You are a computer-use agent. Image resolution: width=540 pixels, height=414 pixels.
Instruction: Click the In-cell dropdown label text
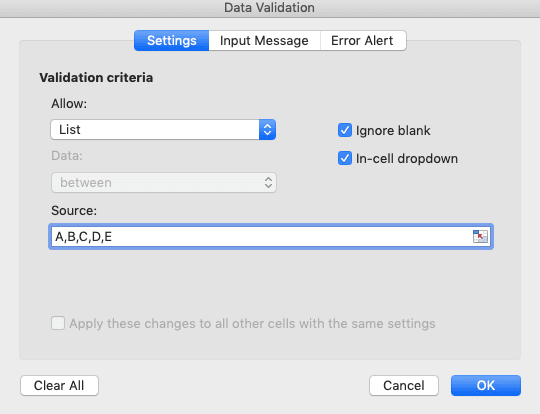pos(407,158)
